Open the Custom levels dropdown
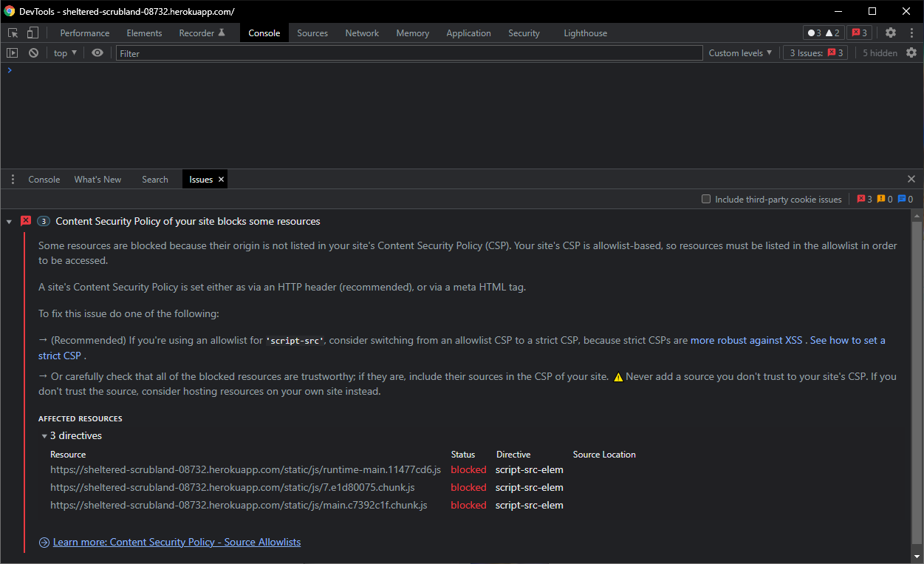Viewport: 924px width, 564px height. tap(740, 52)
